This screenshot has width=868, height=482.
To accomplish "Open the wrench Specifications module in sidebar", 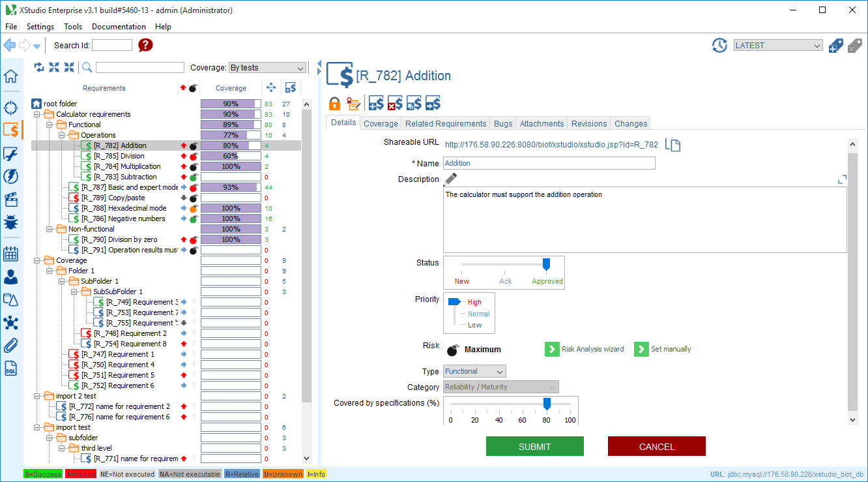I will point(10,154).
